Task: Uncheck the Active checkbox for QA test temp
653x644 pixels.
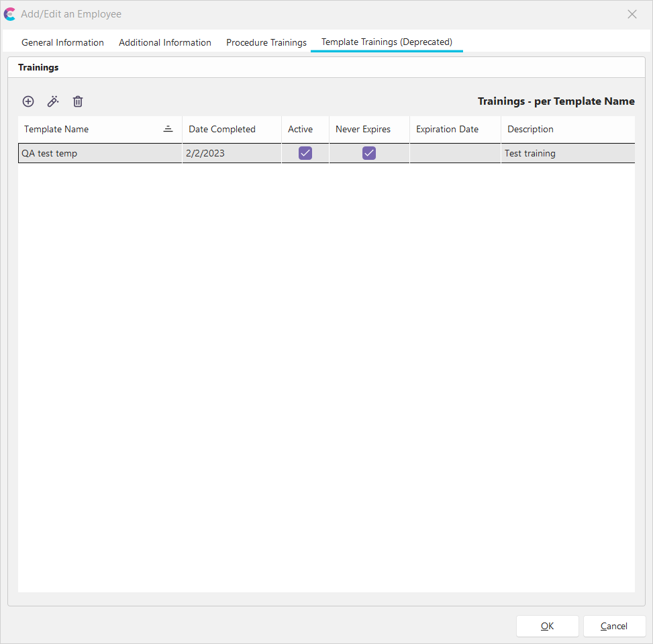Action: [x=305, y=153]
